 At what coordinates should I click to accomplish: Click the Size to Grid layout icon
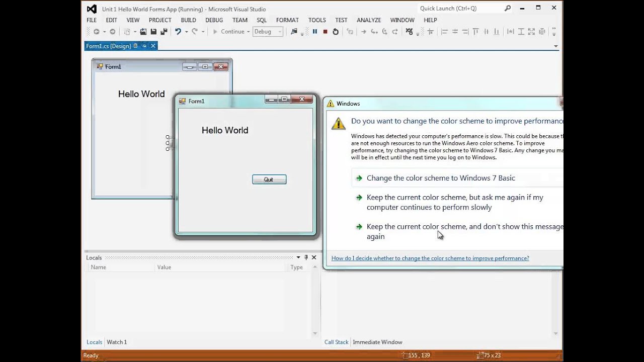542,32
